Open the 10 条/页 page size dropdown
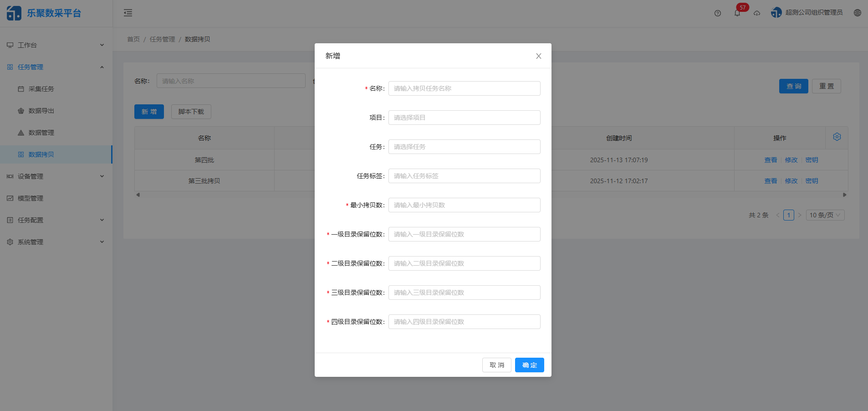The image size is (868, 411). (x=825, y=215)
